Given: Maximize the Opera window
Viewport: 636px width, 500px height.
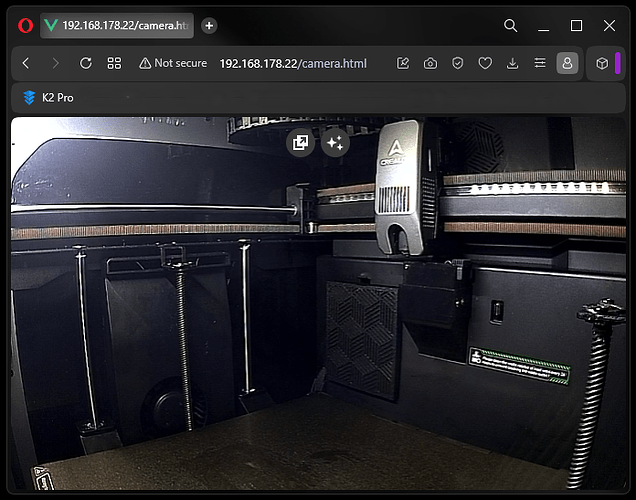Looking at the screenshot, I should tap(576, 26).
